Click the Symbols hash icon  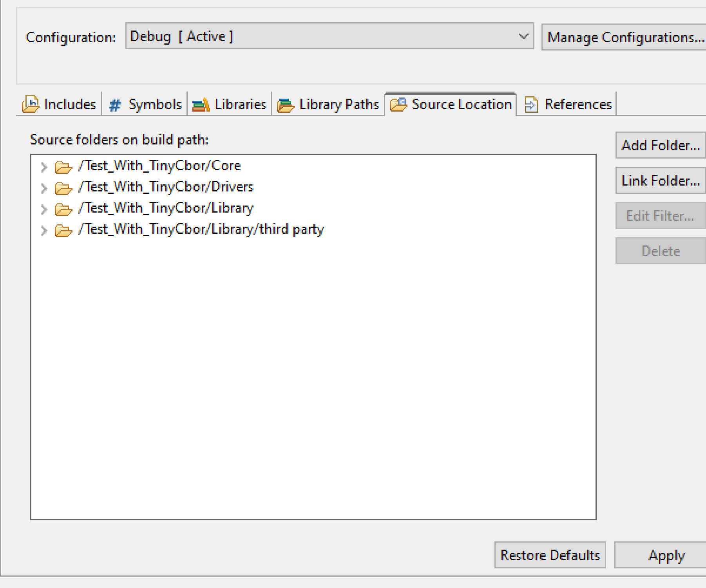[115, 104]
